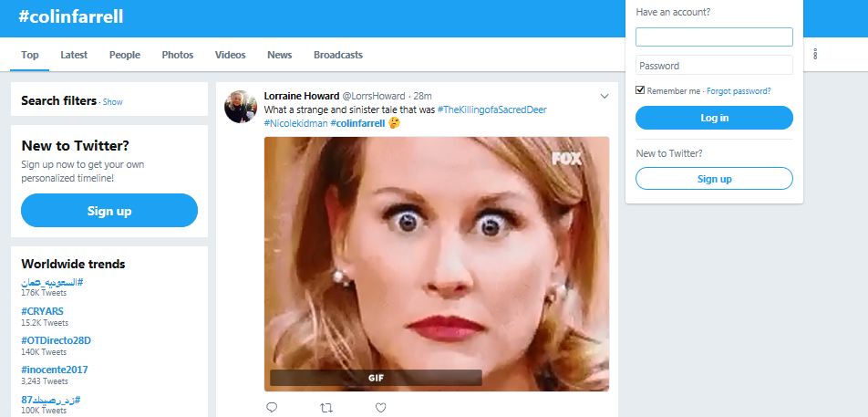Show the search filters
This screenshot has height=417, width=868.
click(x=112, y=102)
